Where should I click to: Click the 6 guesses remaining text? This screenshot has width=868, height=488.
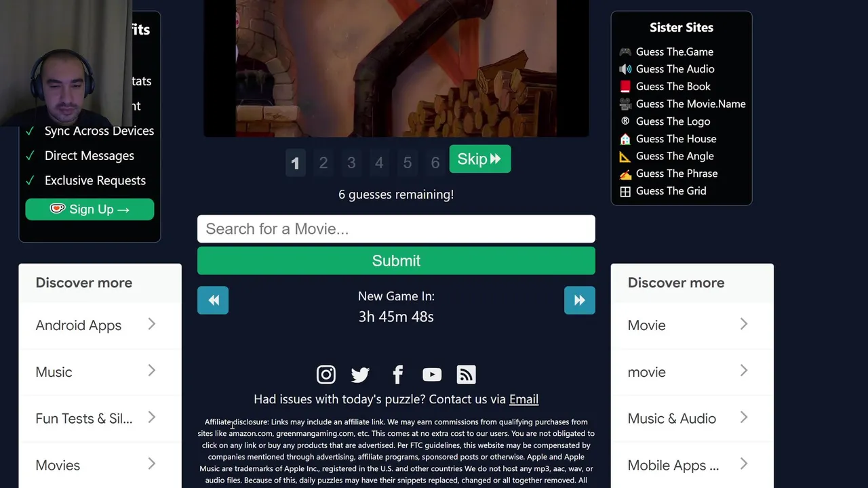396,195
